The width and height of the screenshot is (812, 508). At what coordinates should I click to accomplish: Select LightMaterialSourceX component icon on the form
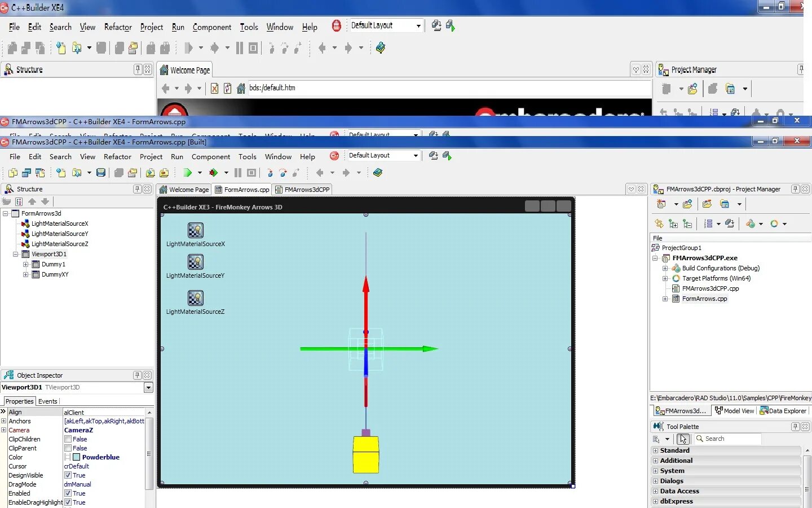(195, 230)
